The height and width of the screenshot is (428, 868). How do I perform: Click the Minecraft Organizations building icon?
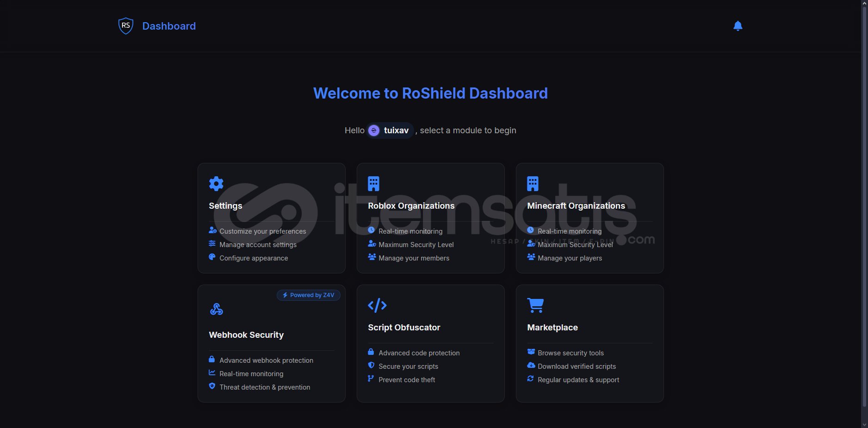[533, 184]
